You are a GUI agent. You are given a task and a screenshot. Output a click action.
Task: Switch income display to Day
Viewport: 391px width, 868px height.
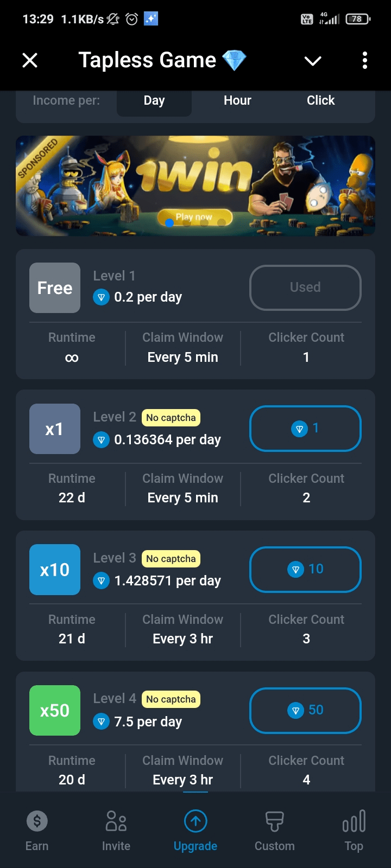pyautogui.click(x=154, y=101)
